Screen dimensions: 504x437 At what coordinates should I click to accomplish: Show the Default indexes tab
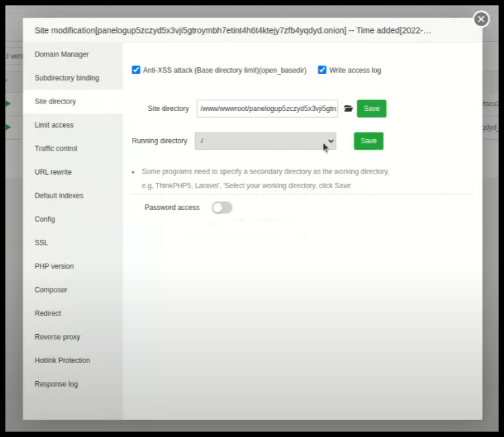tap(59, 196)
